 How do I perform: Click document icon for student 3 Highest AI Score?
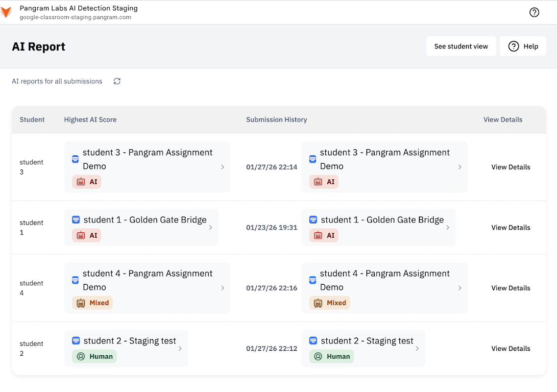(x=75, y=159)
